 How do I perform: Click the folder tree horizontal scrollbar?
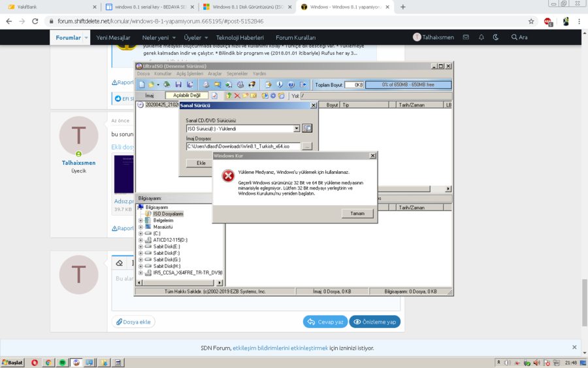pyautogui.click(x=179, y=282)
